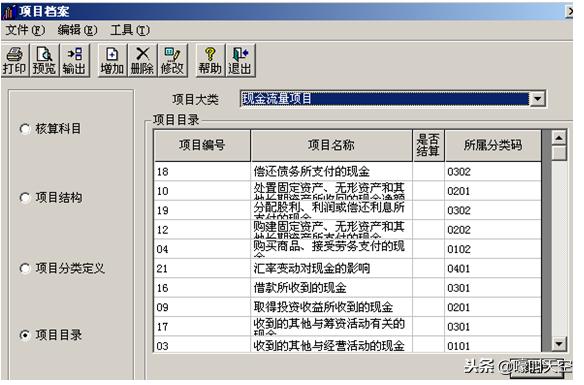Click the 退出 (Exit) toolbar icon
Screen dimensions: 584x385
(x=240, y=60)
